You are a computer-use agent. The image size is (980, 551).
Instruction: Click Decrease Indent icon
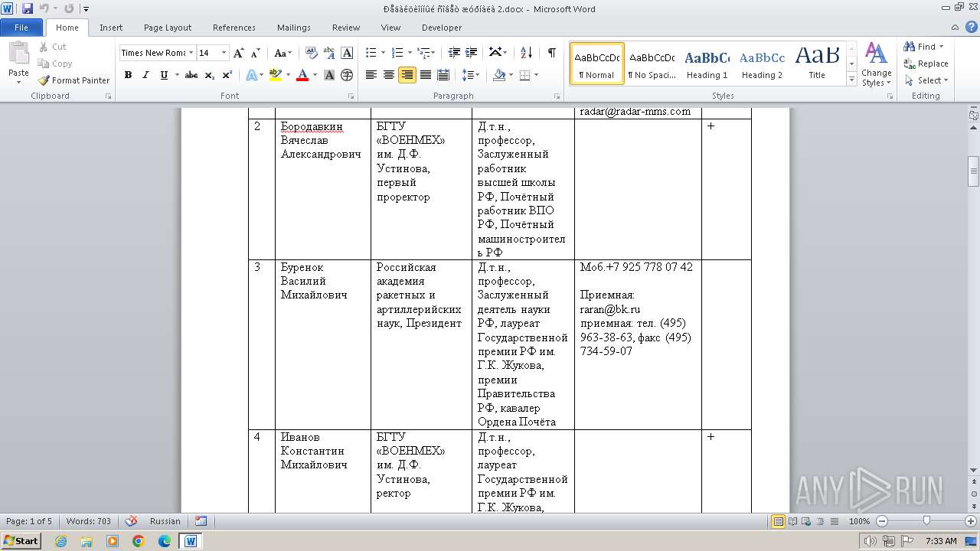pos(454,53)
